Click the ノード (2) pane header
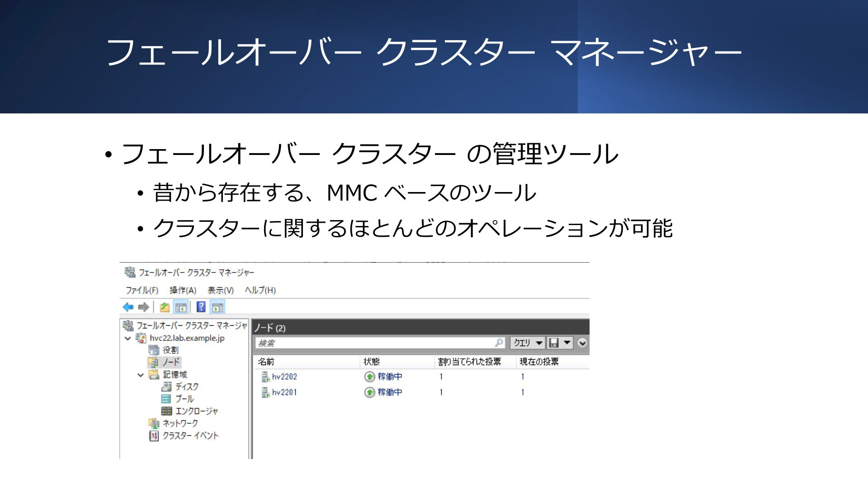868x488 pixels. point(421,328)
